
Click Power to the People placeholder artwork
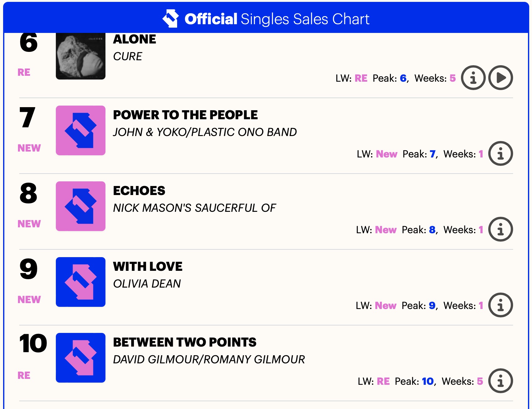(81, 130)
